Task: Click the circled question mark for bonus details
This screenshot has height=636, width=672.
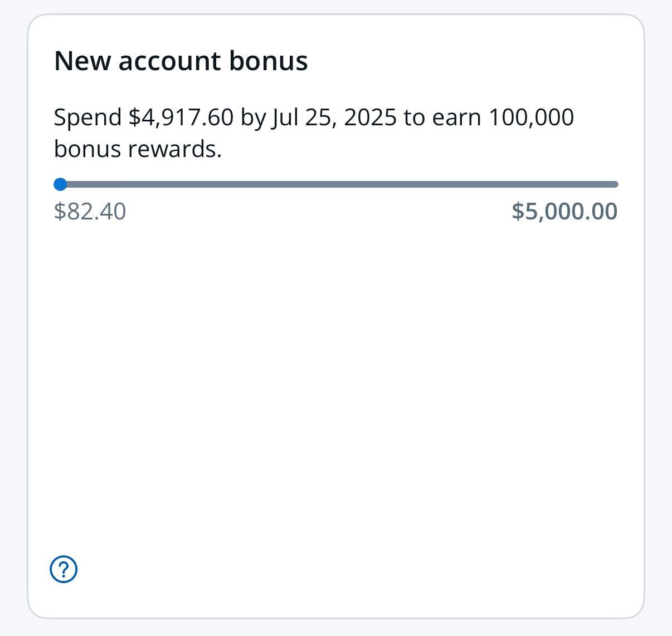Action: [x=64, y=570]
